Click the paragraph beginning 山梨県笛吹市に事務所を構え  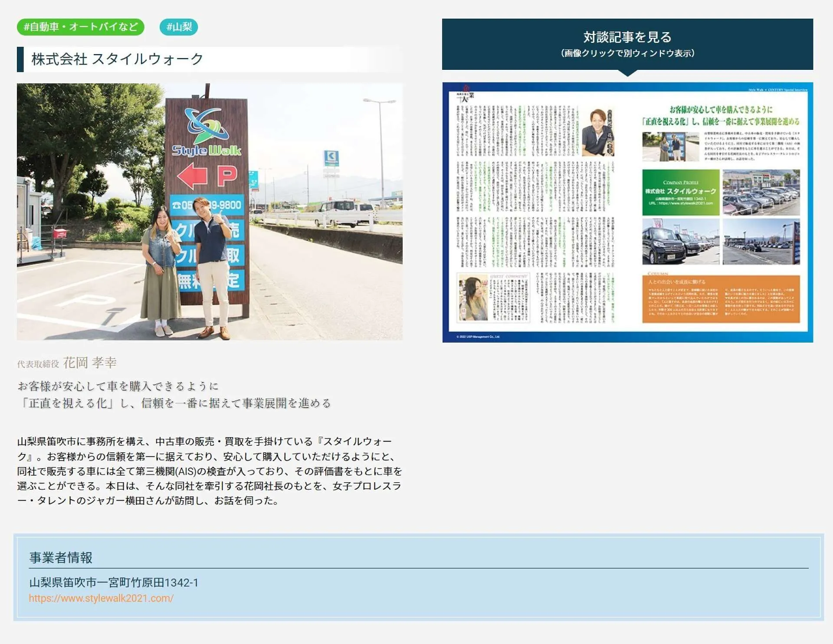click(210, 471)
